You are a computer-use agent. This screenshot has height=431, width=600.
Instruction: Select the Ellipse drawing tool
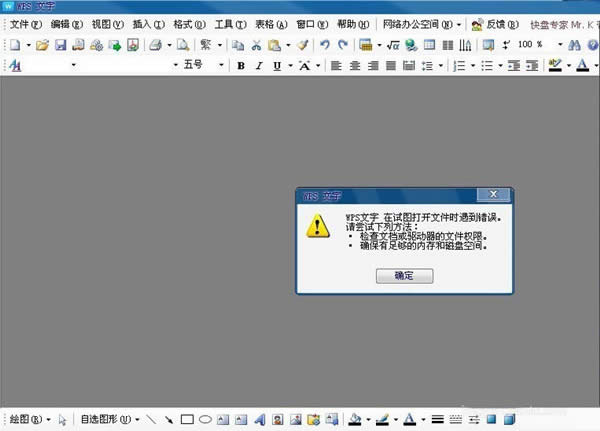pos(205,419)
